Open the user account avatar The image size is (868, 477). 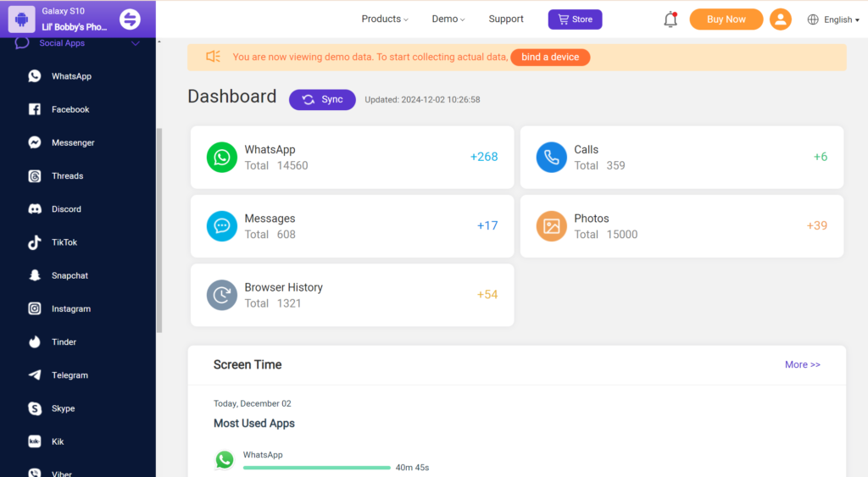click(781, 19)
